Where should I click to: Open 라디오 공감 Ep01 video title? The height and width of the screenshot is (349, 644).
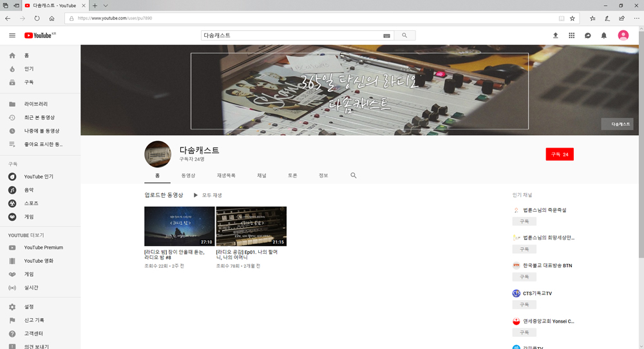click(247, 254)
